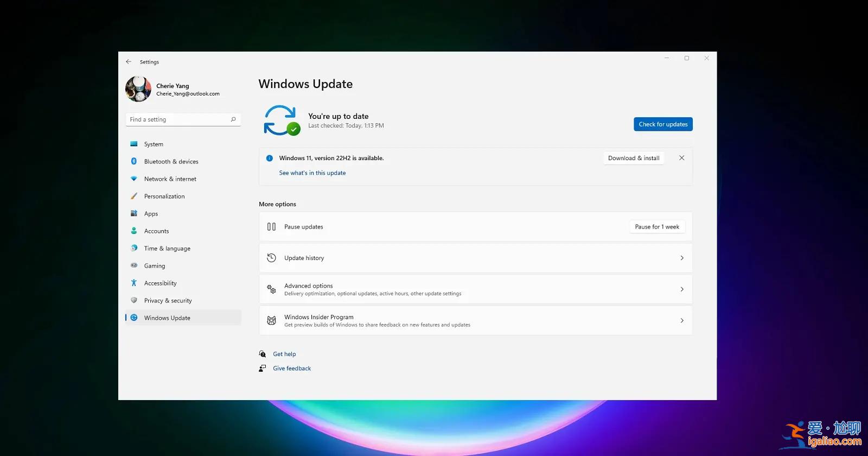Expand the Advanced options chevron
This screenshot has height=456, width=868.
coord(682,289)
